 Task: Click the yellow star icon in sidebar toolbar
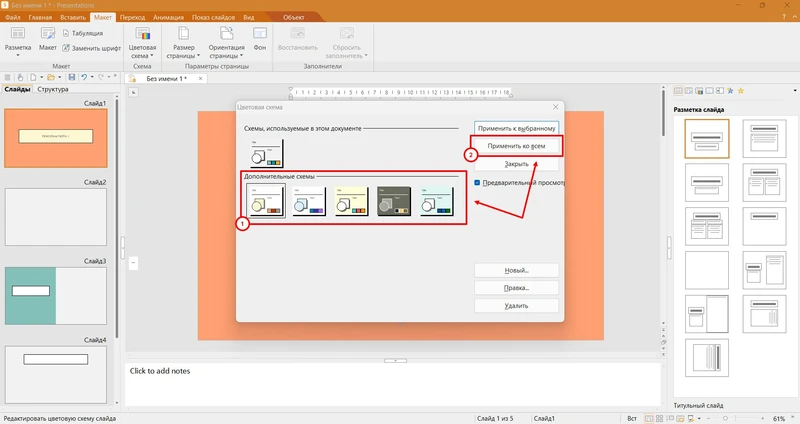click(x=741, y=91)
